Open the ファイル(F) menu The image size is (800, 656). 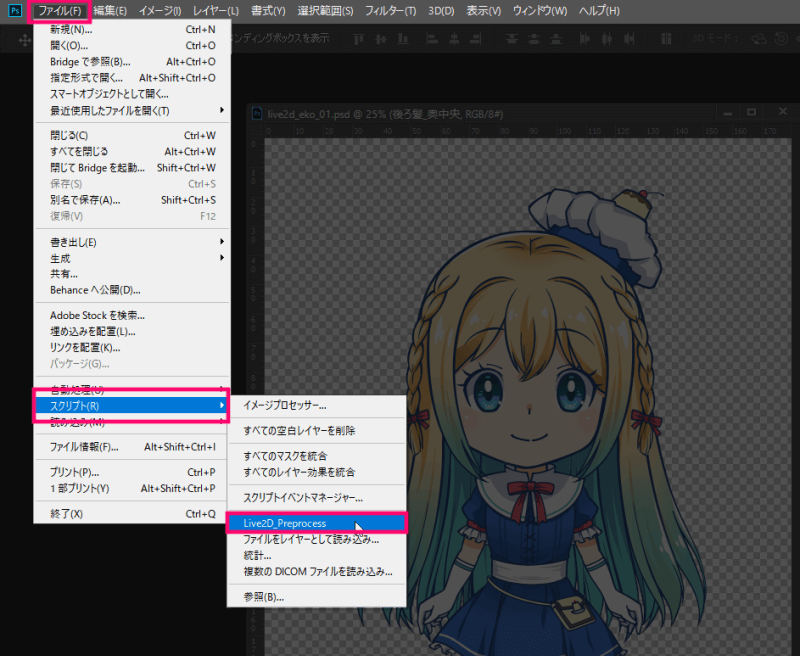coord(60,11)
